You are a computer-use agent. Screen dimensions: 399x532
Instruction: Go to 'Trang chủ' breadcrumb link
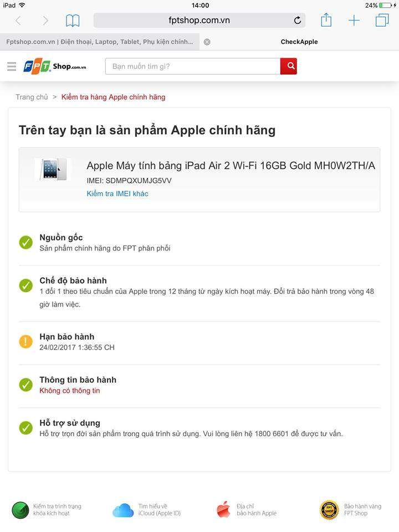pos(32,97)
